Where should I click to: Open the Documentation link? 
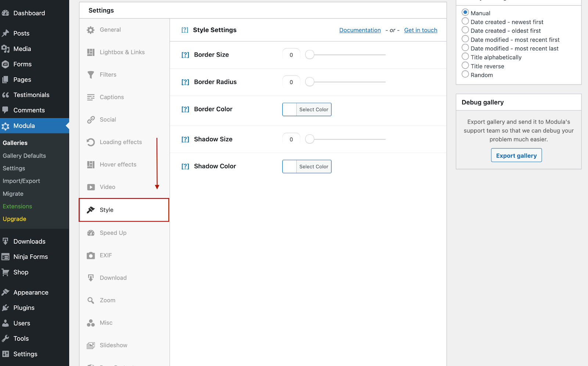click(x=360, y=30)
